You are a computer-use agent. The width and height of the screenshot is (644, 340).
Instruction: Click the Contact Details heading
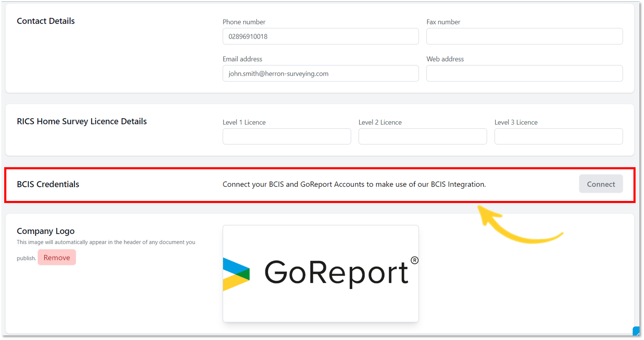point(46,21)
